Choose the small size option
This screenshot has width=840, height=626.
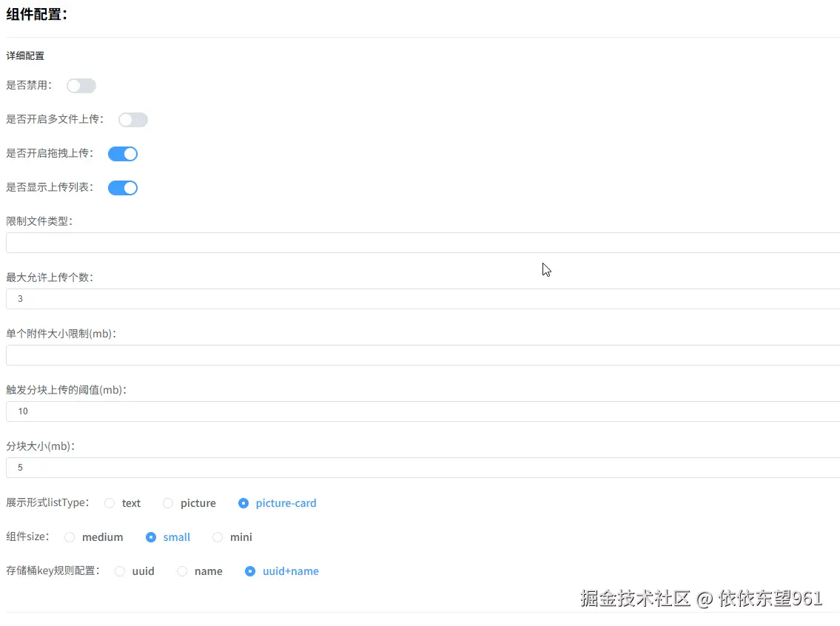150,536
